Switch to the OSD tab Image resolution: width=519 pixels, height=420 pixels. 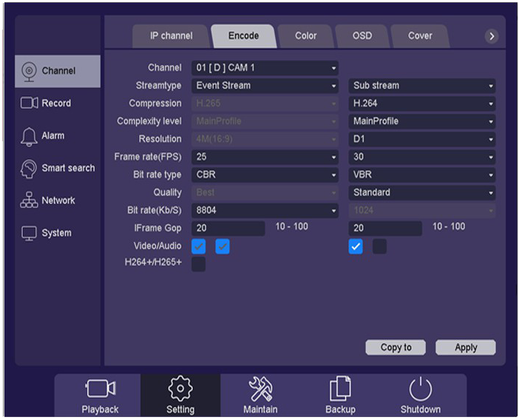(x=362, y=35)
